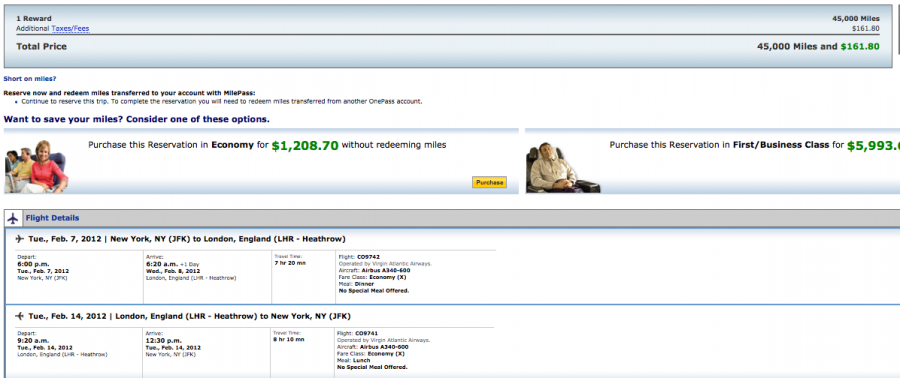Click the Economy passengers thumbnail image
This screenshot has width=900, height=378.
click(37, 166)
